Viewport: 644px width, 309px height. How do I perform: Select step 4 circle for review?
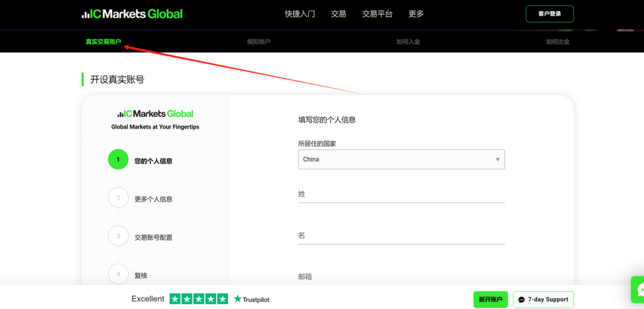point(118,274)
